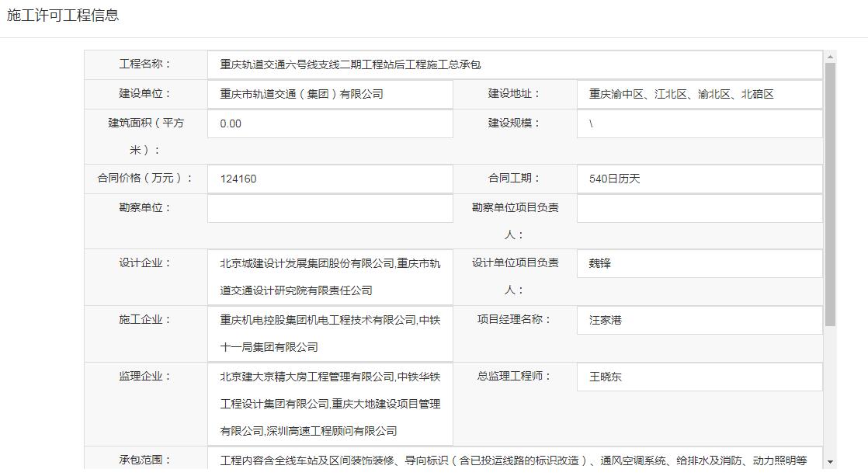Click the 合同价格（万元） label

tap(145, 179)
